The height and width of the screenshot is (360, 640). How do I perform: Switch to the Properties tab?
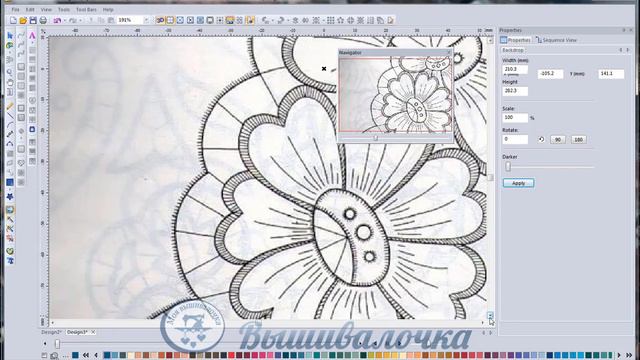[515, 40]
